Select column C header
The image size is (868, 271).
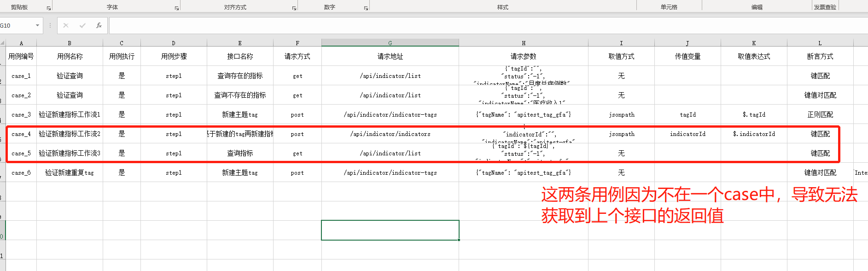tap(122, 43)
